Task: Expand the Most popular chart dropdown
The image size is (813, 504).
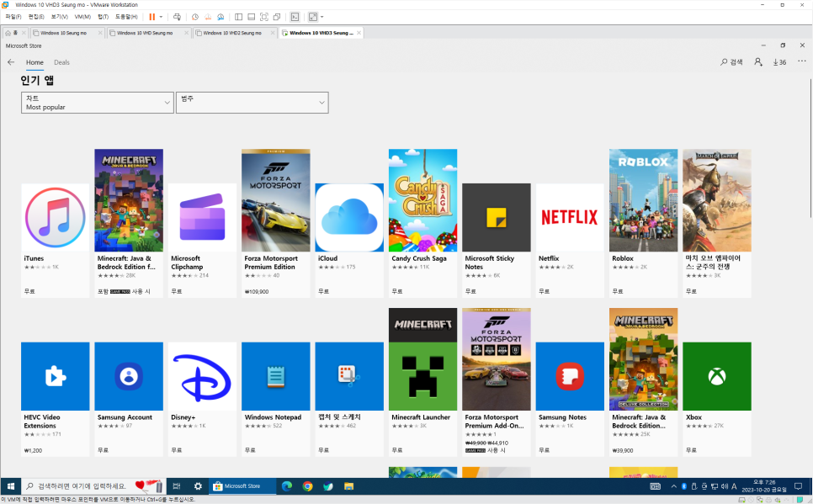Action: (x=98, y=102)
